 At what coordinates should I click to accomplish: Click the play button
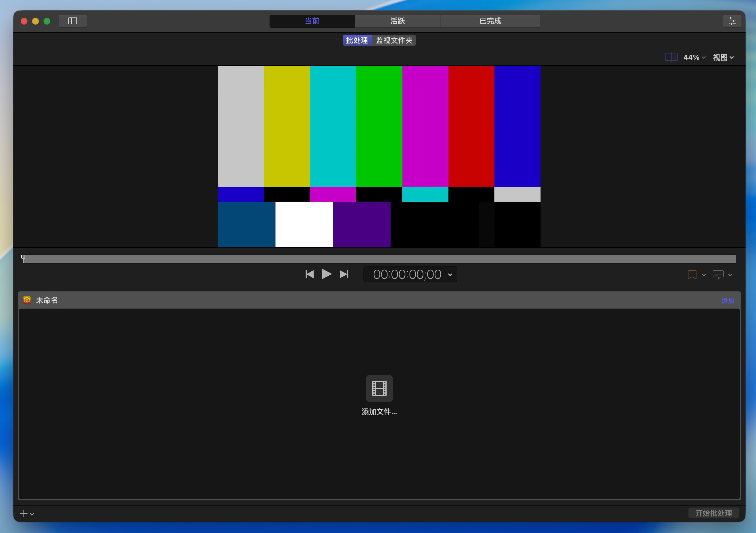click(x=326, y=274)
